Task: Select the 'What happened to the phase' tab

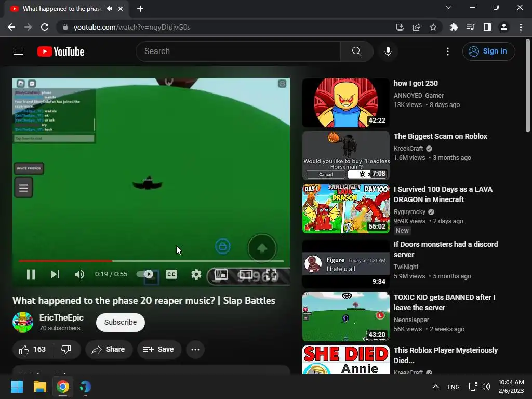Action: [62, 9]
